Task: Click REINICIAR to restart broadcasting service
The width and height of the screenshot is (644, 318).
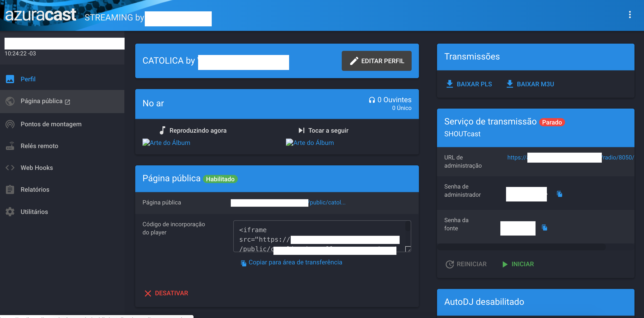Action: tap(466, 264)
